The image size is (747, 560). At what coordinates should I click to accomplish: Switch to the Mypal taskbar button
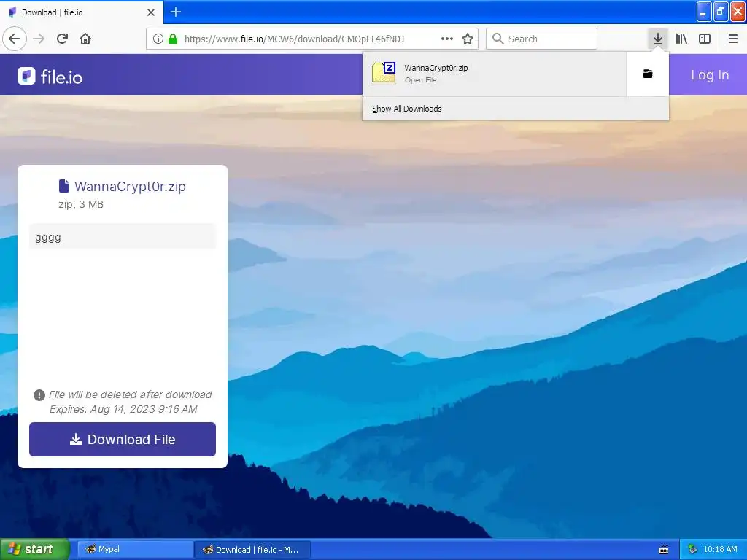[x=135, y=550]
